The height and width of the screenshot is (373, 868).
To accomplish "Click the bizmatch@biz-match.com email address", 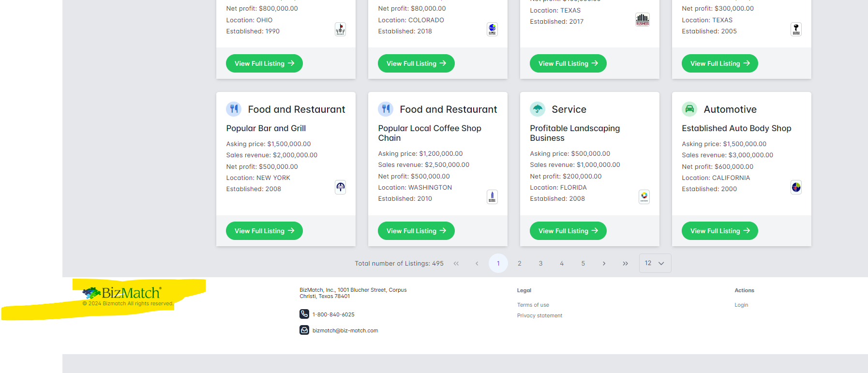I will (x=345, y=330).
